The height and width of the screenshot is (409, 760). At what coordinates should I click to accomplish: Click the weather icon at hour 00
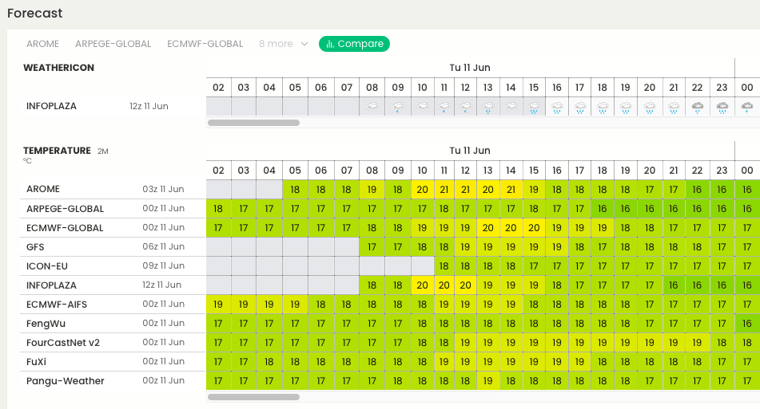[x=747, y=107]
